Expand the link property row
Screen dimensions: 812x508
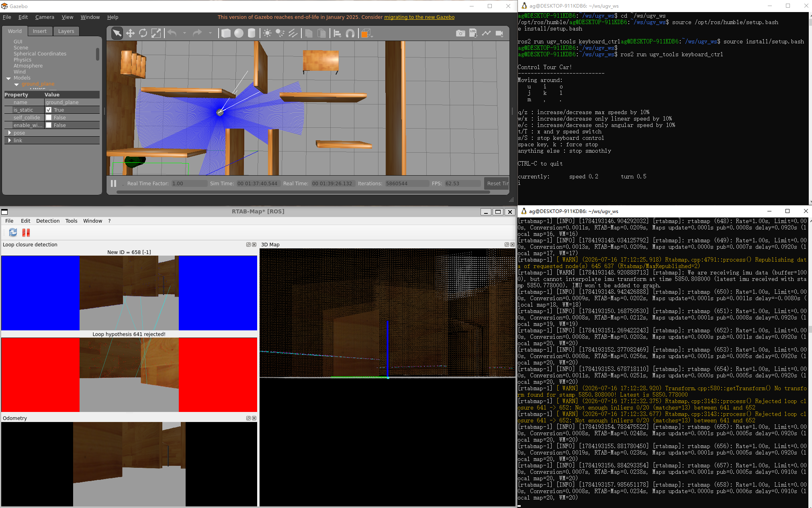(10, 140)
